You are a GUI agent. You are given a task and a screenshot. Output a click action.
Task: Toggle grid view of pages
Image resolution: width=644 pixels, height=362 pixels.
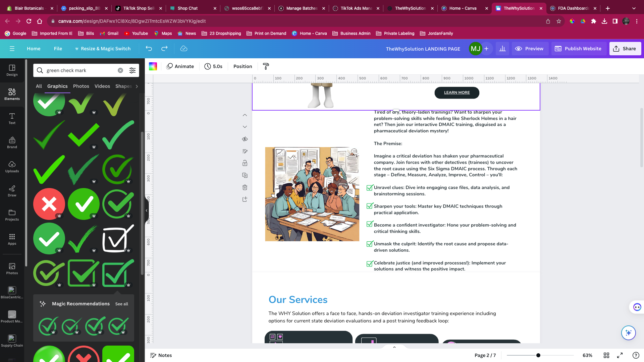606,355
